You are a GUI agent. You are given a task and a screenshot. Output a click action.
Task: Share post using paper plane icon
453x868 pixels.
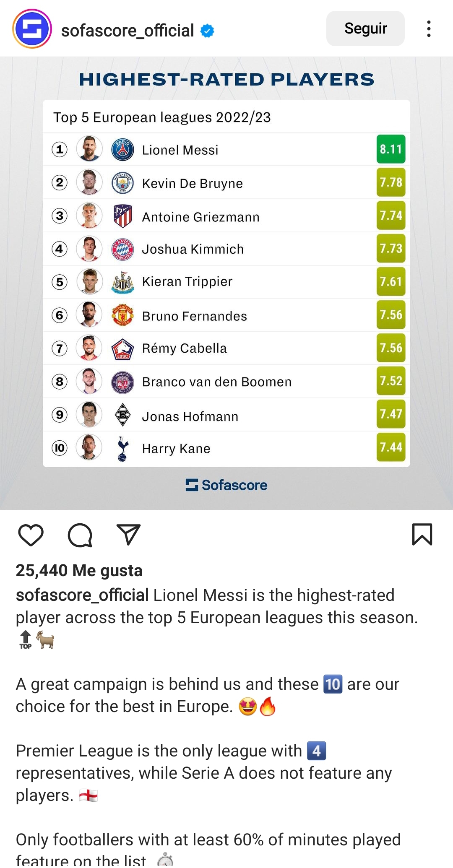pyautogui.click(x=128, y=535)
